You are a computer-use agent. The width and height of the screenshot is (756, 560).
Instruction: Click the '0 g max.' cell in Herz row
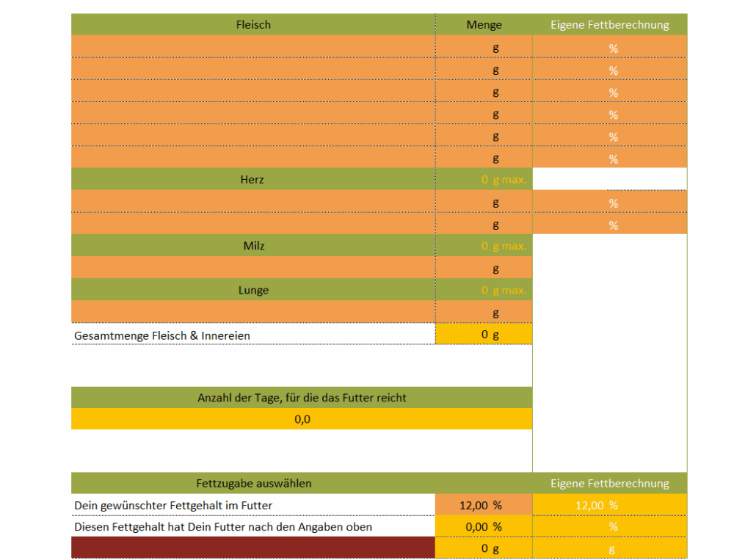pyautogui.click(x=484, y=179)
